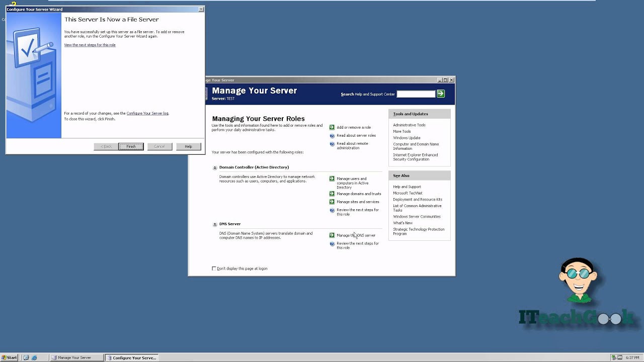Screen dimensions: 644x362
Task: Open the Microsoft TechNet link
Action: (408, 193)
